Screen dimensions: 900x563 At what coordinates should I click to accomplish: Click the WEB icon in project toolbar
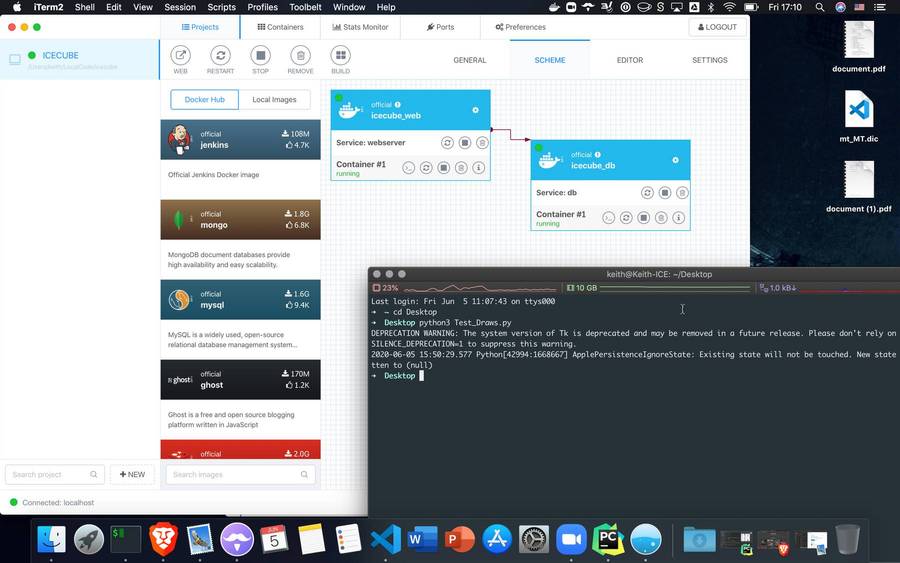(x=180, y=56)
